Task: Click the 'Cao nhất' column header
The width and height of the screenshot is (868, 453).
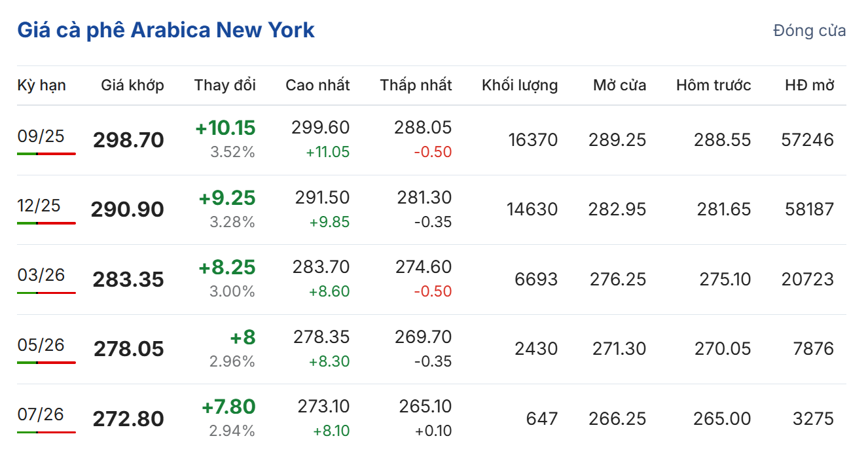Action: tap(317, 85)
